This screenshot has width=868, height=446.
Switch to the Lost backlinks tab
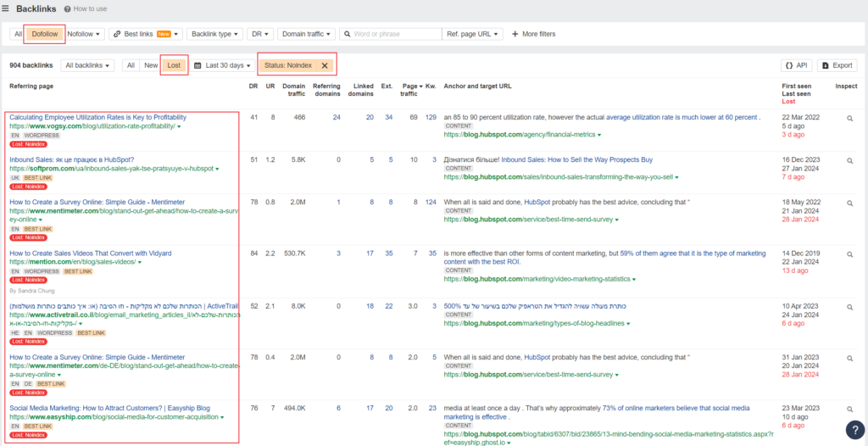click(x=174, y=65)
